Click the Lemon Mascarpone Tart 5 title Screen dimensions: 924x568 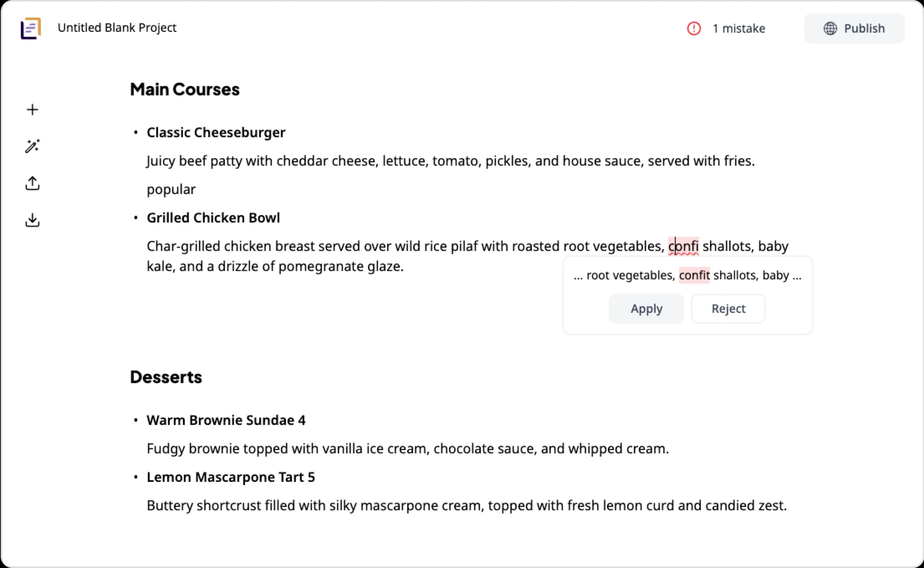tap(231, 477)
